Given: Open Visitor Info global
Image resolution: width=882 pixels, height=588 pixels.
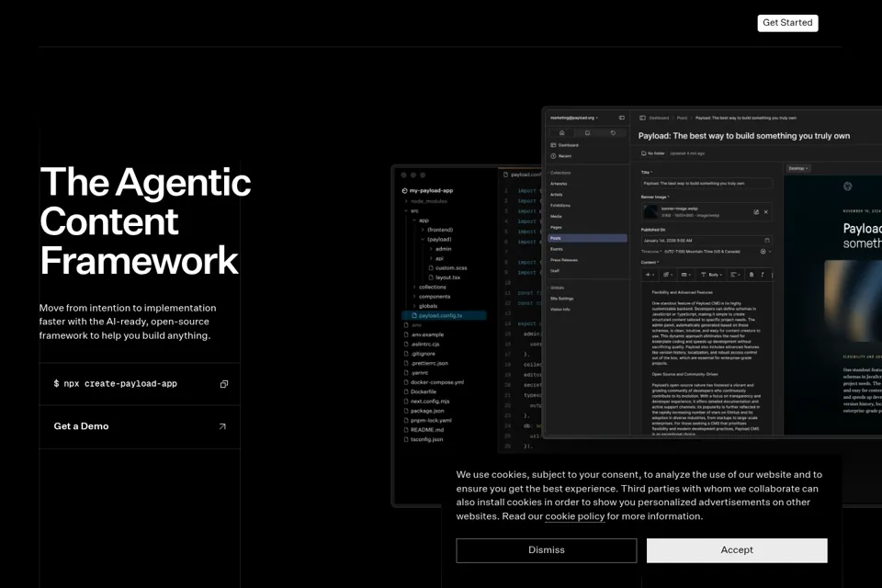Looking at the screenshot, I should pyautogui.click(x=560, y=310).
